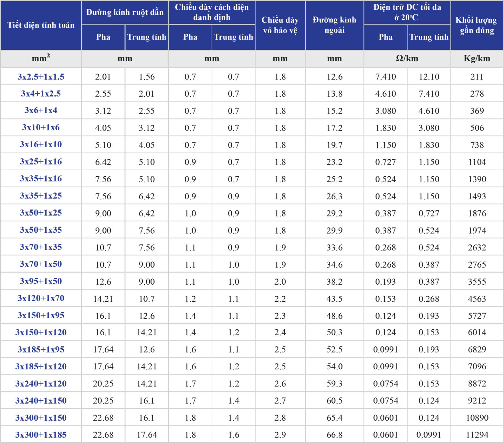Viewport: 504px width, 443px height.
Task: Click Chiều dày cách điện danh định header
Action: pos(212,12)
